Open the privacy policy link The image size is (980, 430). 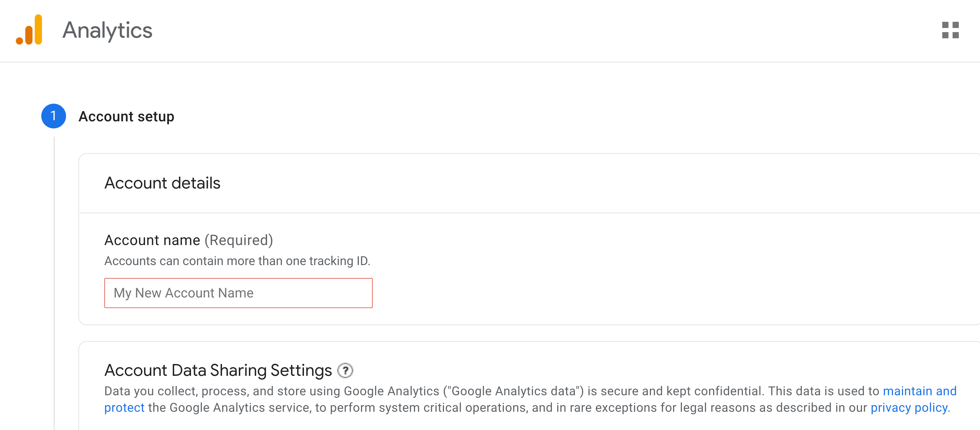tap(910, 408)
